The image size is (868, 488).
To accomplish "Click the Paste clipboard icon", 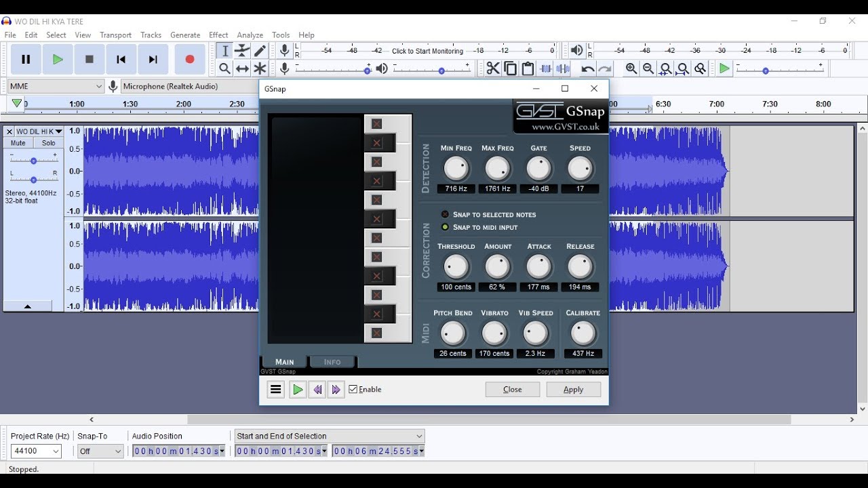I will point(528,68).
